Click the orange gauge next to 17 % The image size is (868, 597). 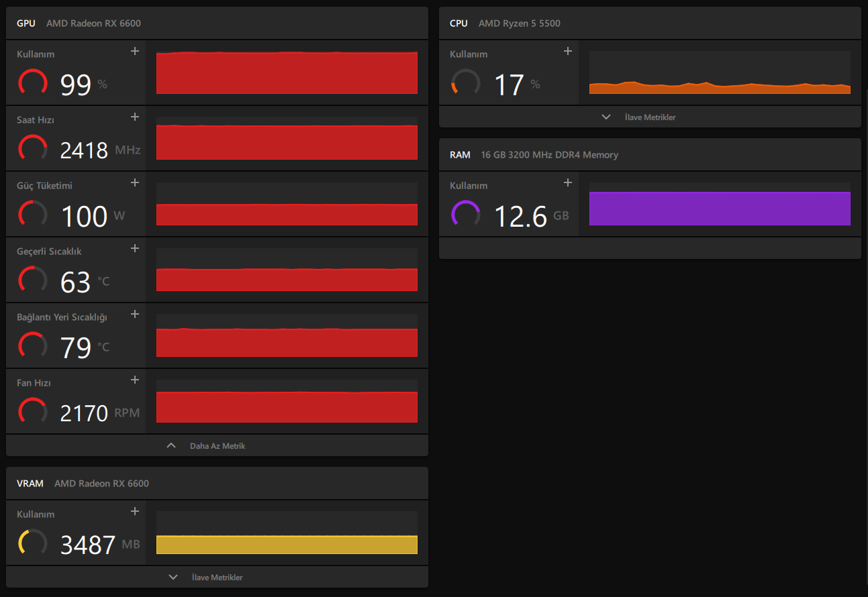point(466,83)
